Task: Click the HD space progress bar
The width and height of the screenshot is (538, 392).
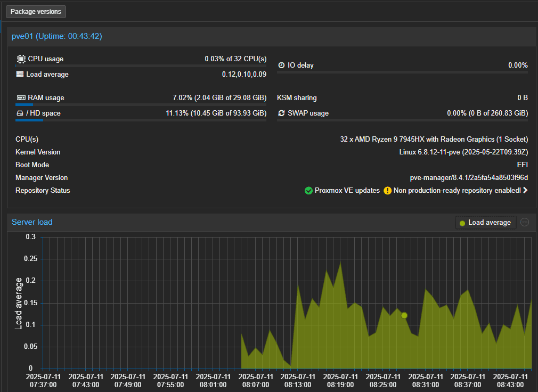Action: point(141,120)
